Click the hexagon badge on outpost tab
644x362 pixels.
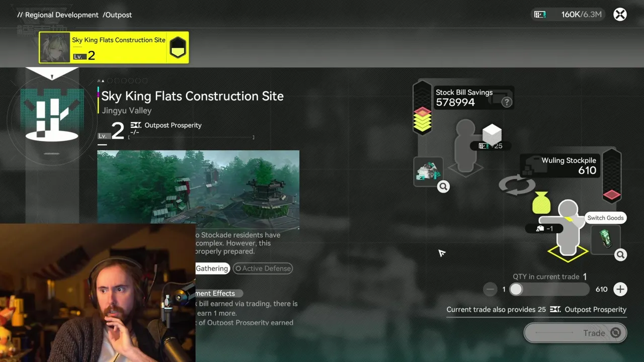tap(178, 47)
